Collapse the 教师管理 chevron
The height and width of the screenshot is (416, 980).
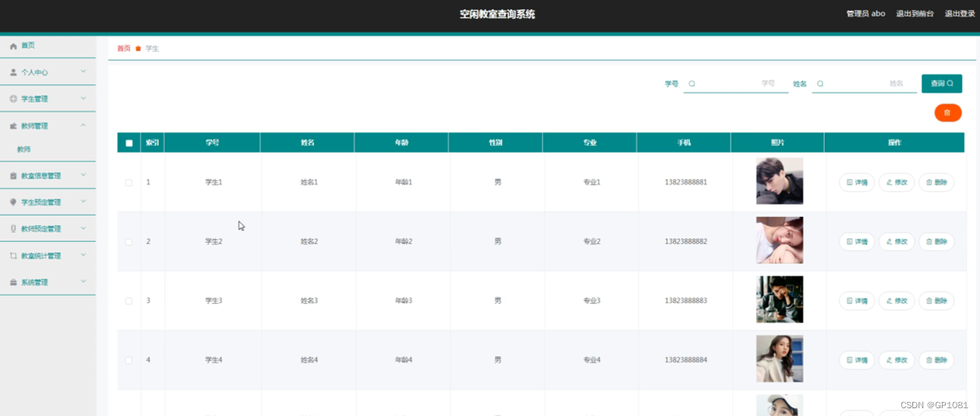pyautogui.click(x=83, y=125)
